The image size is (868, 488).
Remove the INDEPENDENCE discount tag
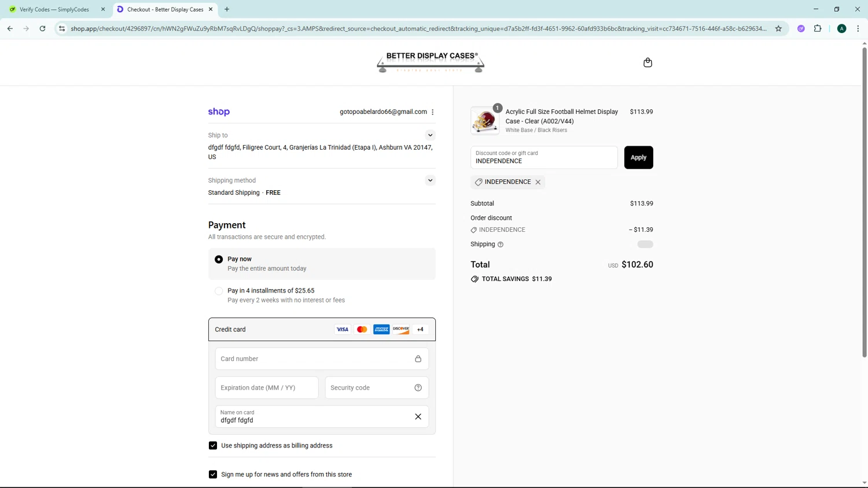tap(538, 182)
